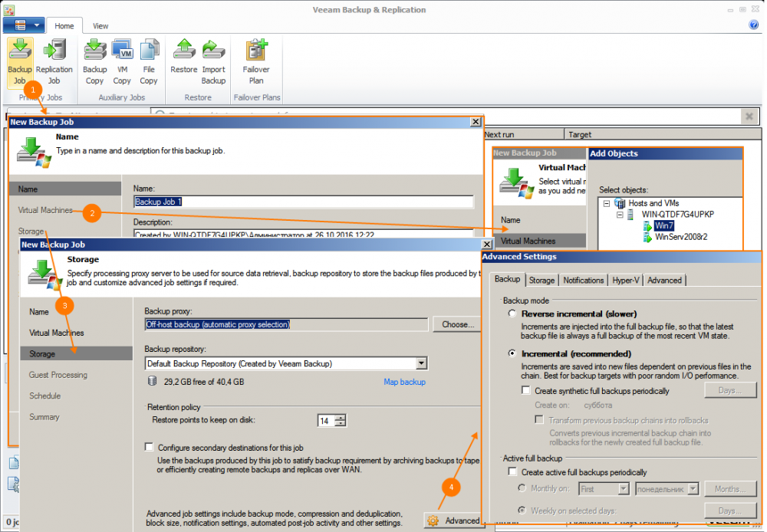The width and height of the screenshot is (767, 532).
Task: Click the Win7 VM icon in tree
Action: pos(647,225)
